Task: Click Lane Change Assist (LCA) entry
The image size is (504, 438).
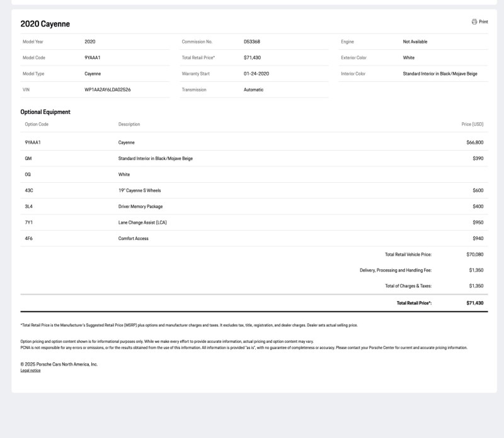Action: coord(142,222)
